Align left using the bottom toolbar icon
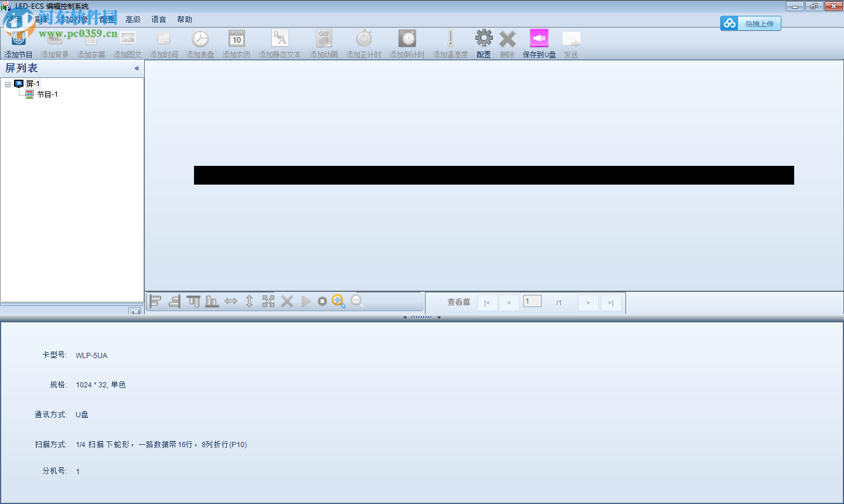The height and width of the screenshot is (504, 844). (156, 301)
